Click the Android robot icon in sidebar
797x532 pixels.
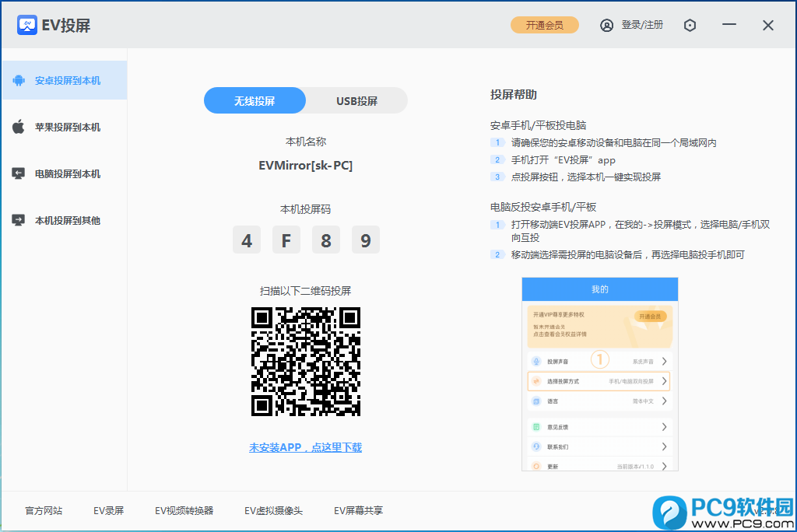click(x=19, y=80)
